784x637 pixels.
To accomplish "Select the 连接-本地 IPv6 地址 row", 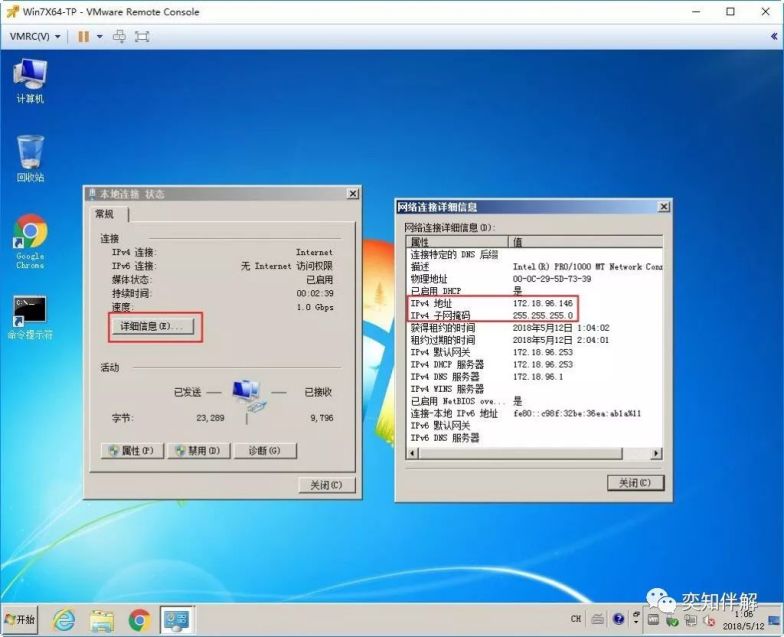I will pos(535,414).
